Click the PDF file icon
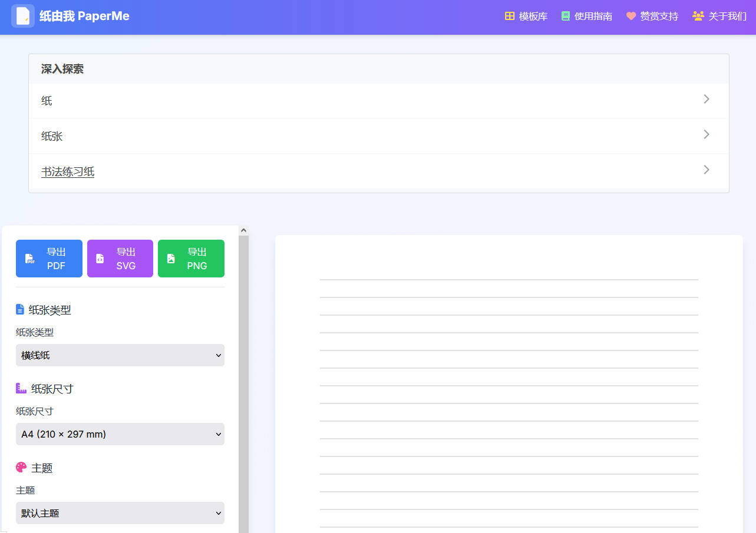Viewport: 756px width, 533px height. click(x=30, y=259)
